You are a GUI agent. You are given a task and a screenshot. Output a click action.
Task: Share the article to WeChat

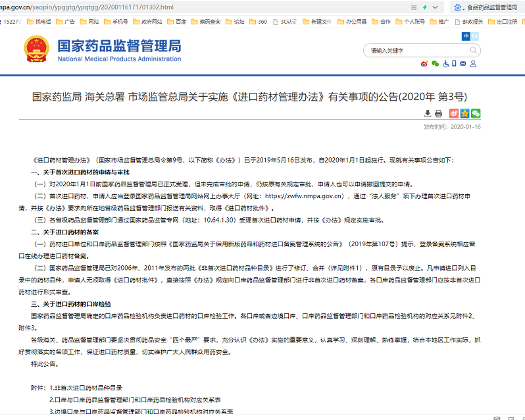(x=476, y=113)
